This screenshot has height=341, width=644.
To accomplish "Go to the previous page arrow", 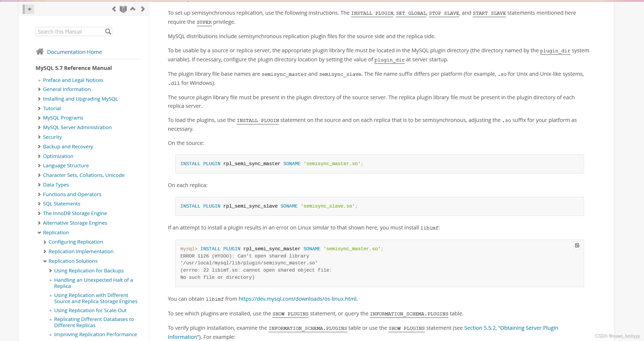I will point(114,9).
